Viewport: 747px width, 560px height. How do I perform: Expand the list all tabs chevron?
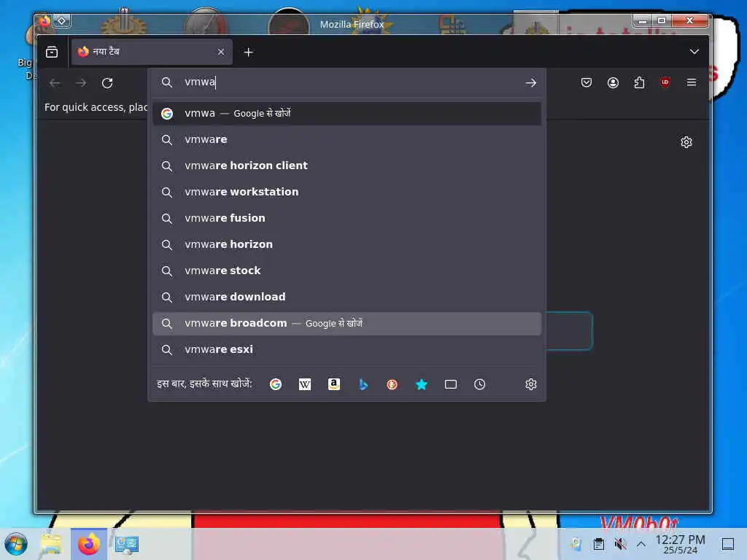(x=694, y=52)
